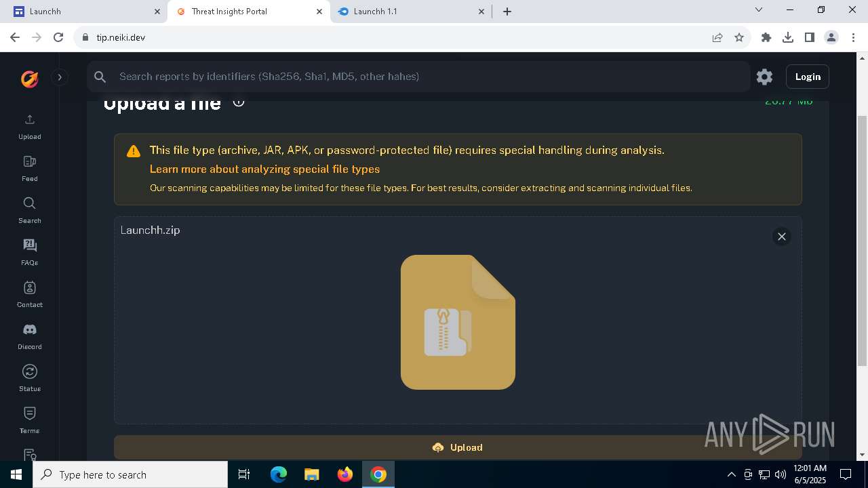Image resolution: width=868 pixels, height=488 pixels.
Task: Open the Chrome extensions puzzle icon
Action: (766, 37)
